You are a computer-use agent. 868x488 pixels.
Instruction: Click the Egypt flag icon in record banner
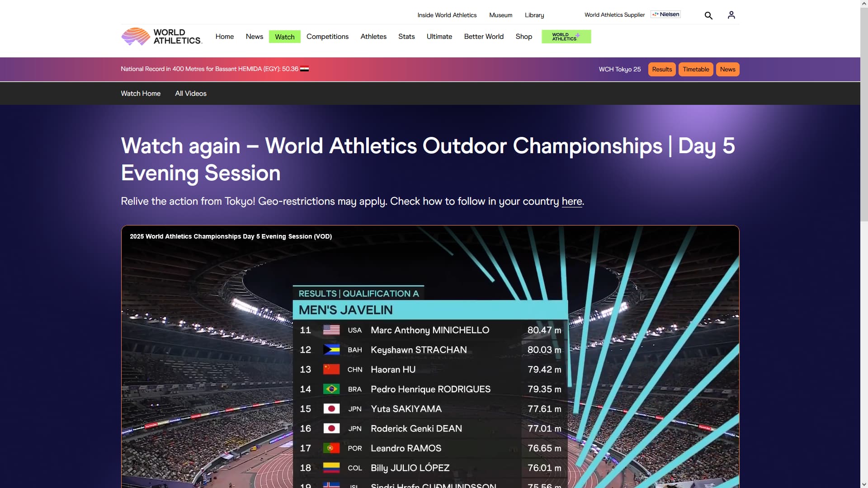pyautogui.click(x=304, y=69)
